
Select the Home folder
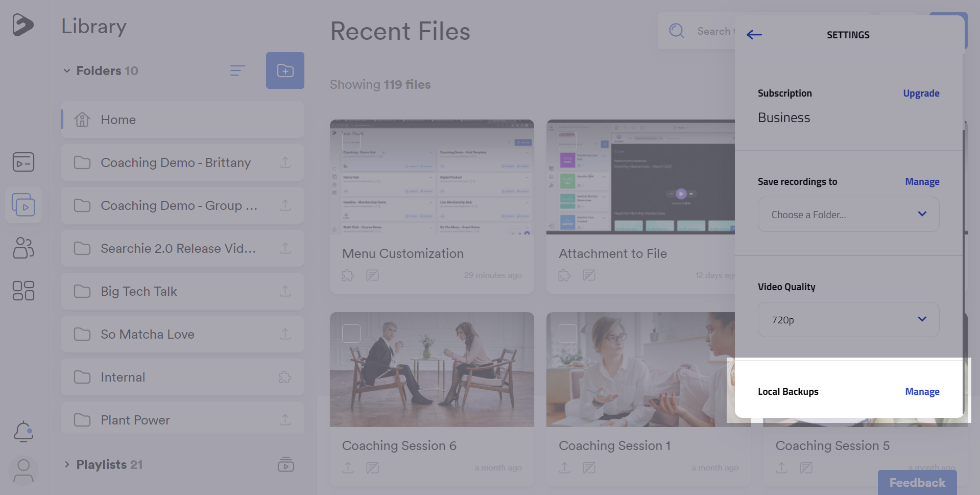tap(183, 120)
